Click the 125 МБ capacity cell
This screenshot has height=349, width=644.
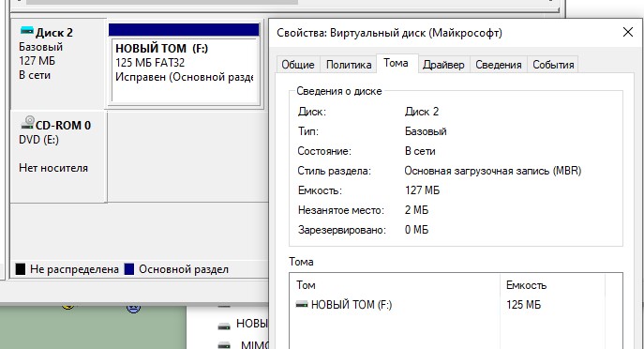pos(523,305)
